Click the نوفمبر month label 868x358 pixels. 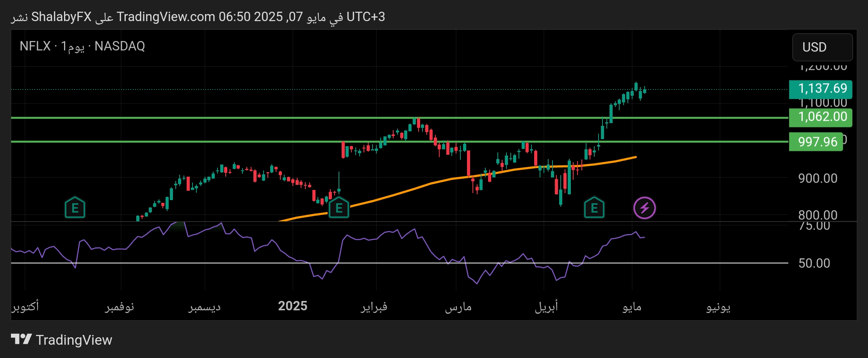click(119, 307)
